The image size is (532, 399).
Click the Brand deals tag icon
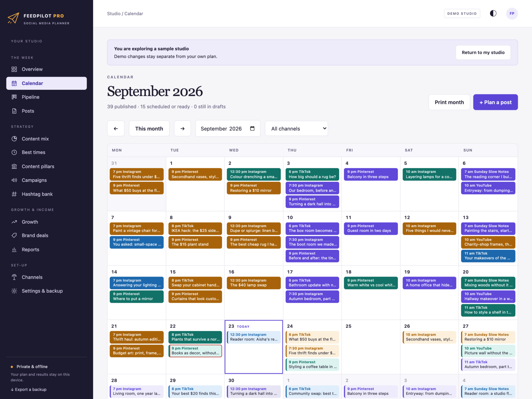(14, 236)
